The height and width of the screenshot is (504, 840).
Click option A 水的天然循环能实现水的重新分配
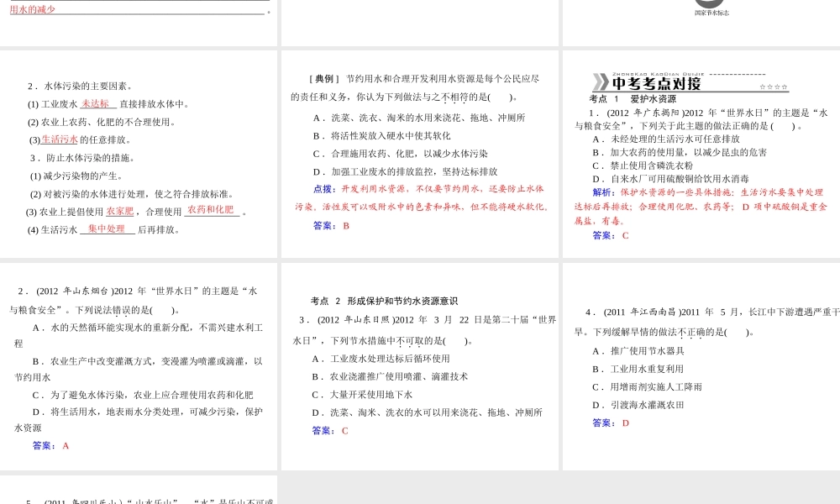[x=139, y=335]
